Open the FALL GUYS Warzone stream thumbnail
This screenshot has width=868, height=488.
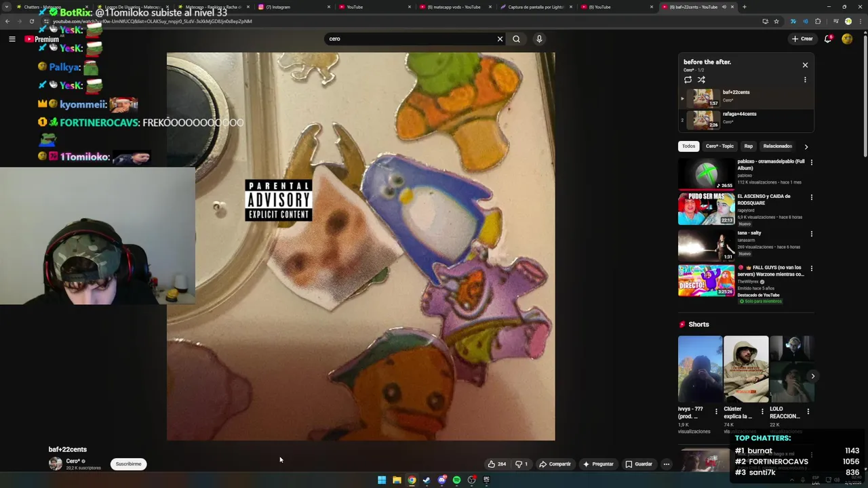pos(706,281)
